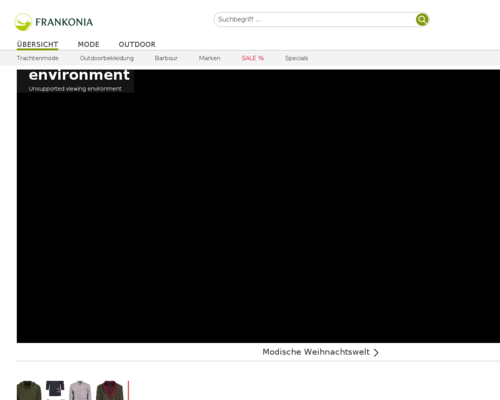Viewport: 500px width, 400px height.
Task: Go to the SALE % section
Action: tap(253, 58)
